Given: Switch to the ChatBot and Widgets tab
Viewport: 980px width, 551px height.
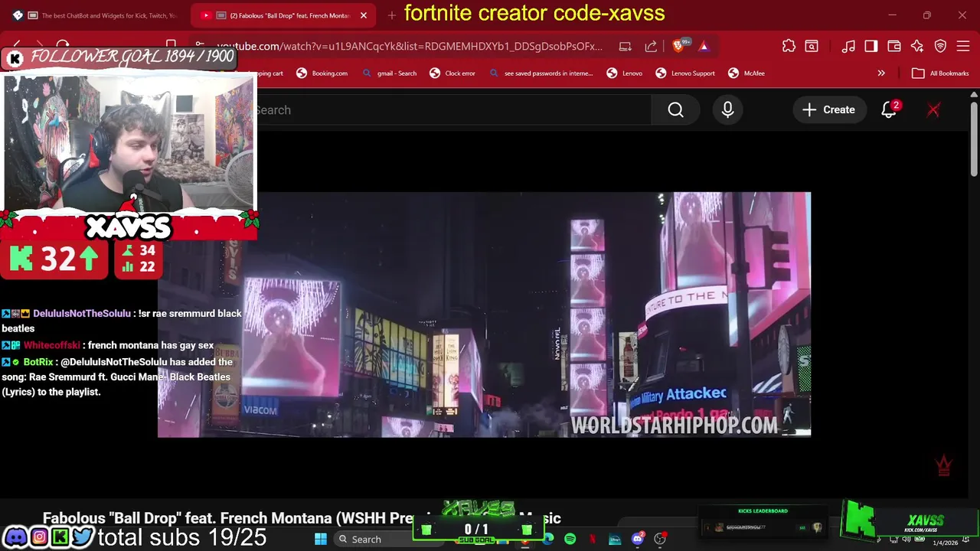Looking at the screenshot, I should click(x=96, y=15).
